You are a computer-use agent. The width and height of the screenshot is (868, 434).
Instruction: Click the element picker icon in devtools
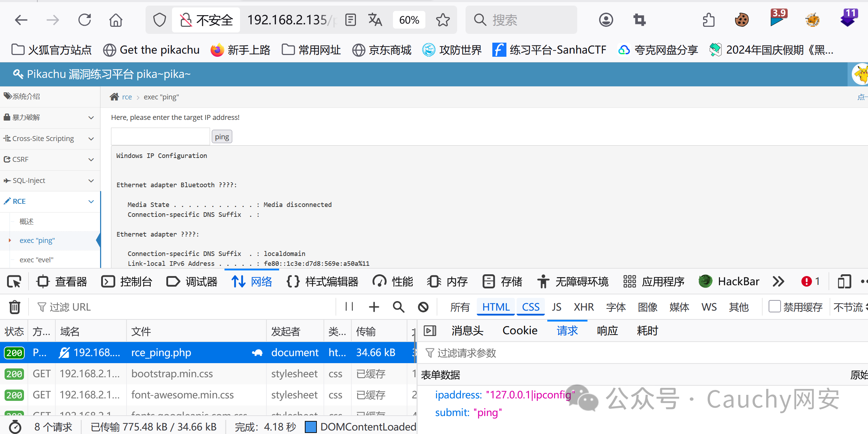point(14,281)
